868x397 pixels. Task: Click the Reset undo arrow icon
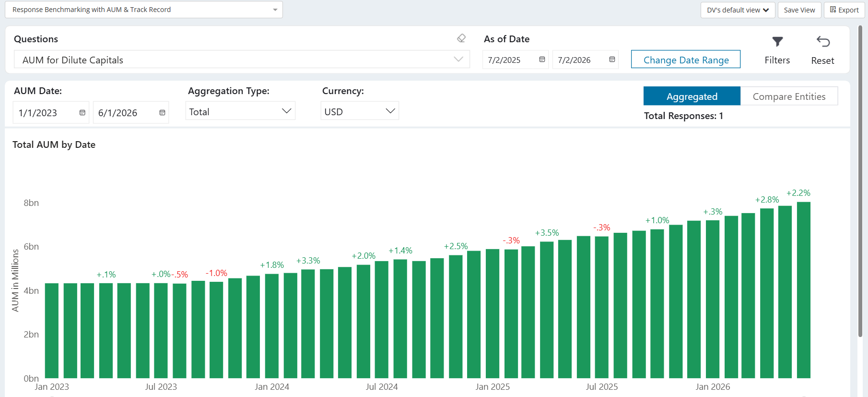(823, 42)
